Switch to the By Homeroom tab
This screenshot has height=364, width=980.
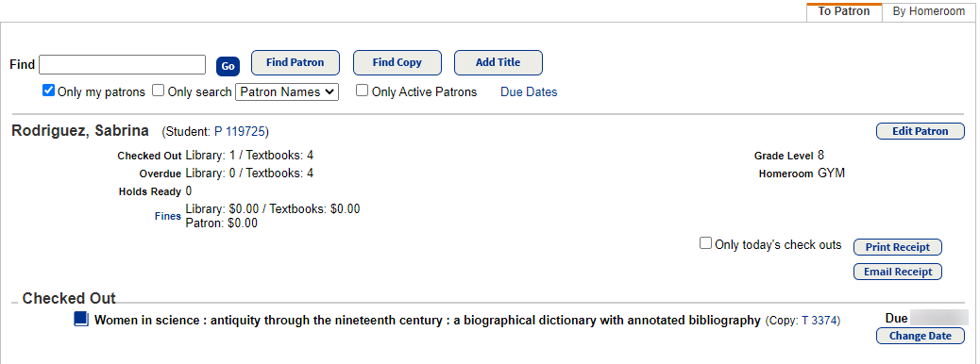(x=928, y=11)
